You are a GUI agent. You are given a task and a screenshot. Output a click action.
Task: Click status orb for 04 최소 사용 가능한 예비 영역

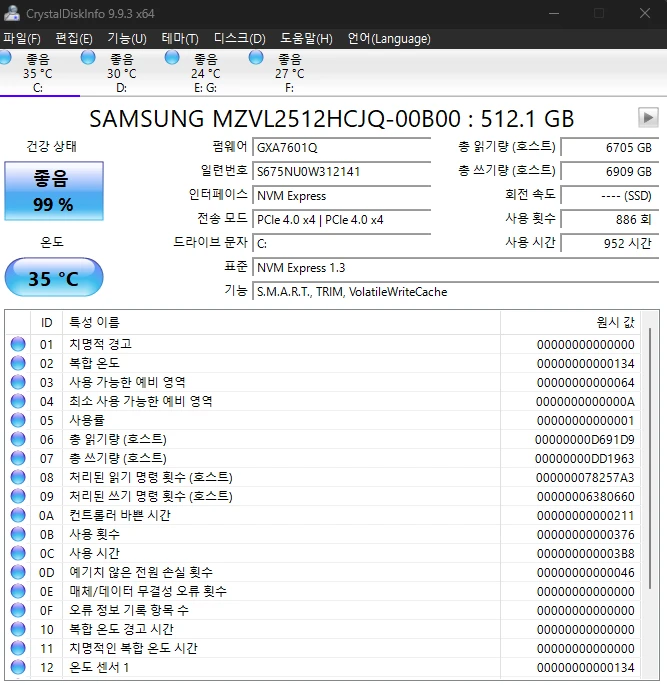pos(18,401)
